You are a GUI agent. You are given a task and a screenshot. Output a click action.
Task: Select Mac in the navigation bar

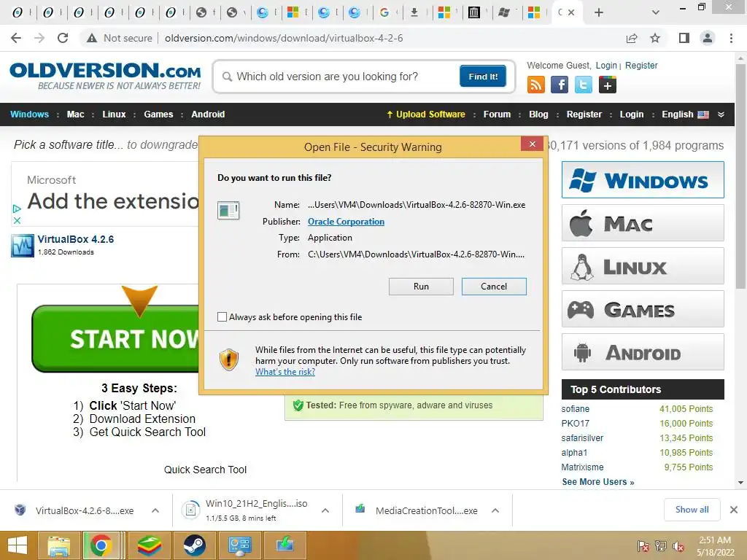(75, 114)
